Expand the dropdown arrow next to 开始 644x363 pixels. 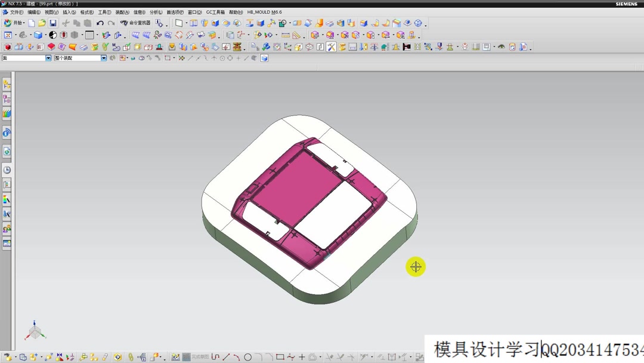[x=24, y=23]
